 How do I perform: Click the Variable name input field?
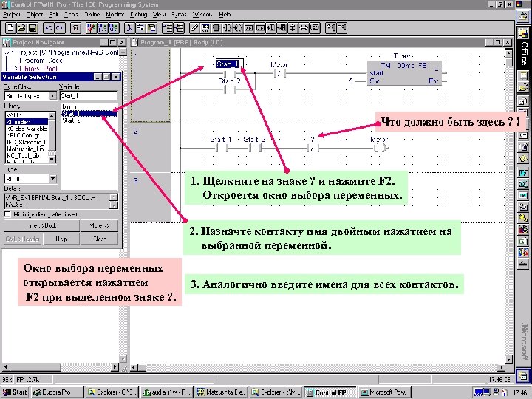pos(89,96)
